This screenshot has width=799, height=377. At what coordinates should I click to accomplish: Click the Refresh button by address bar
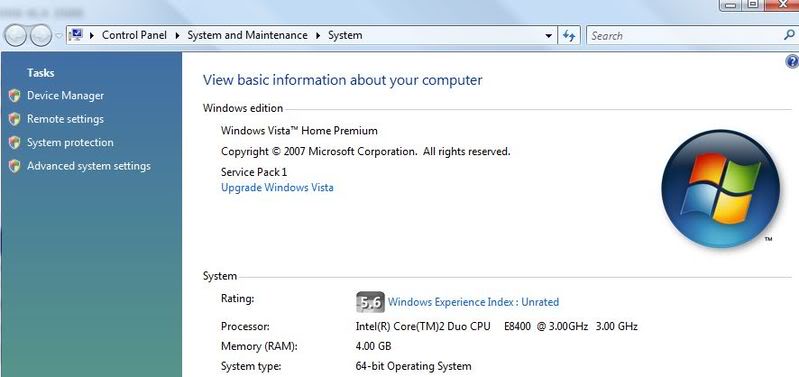pyautogui.click(x=569, y=36)
